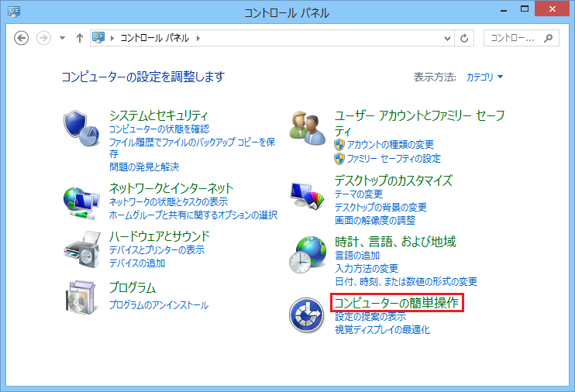Open 時計、言語、および地域 category
Image resolution: width=575 pixels, height=392 pixels.
395,242
